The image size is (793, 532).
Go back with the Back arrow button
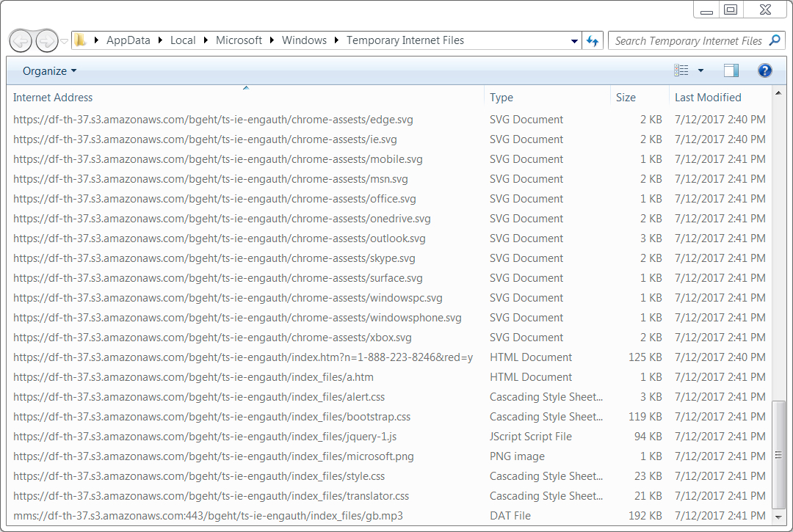pos(21,41)
